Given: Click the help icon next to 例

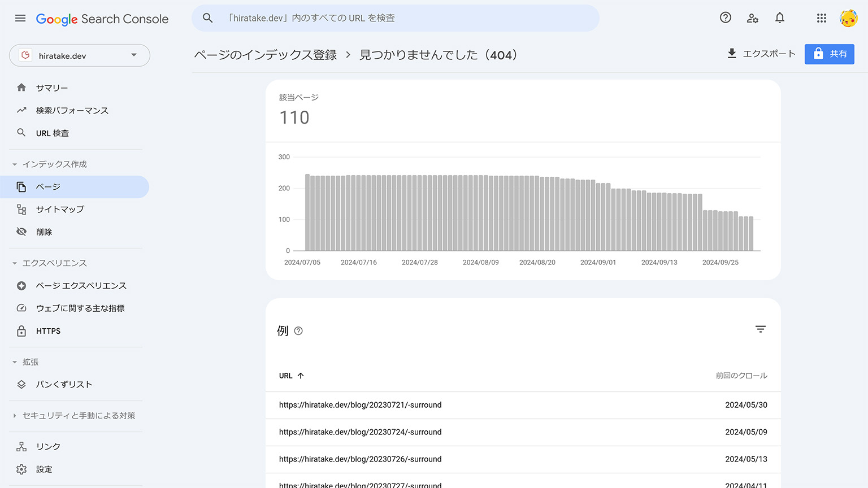Looking at the screenshot, I should 298,331.
